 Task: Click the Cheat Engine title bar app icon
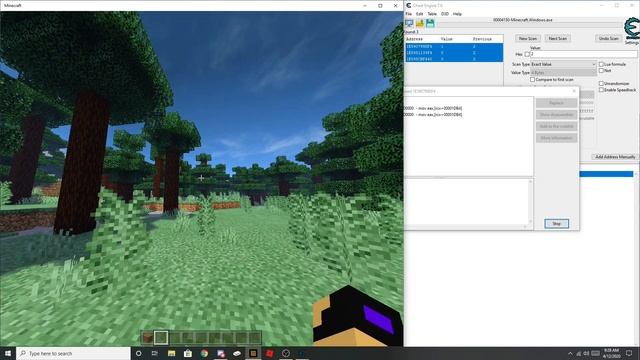[409, 6]
